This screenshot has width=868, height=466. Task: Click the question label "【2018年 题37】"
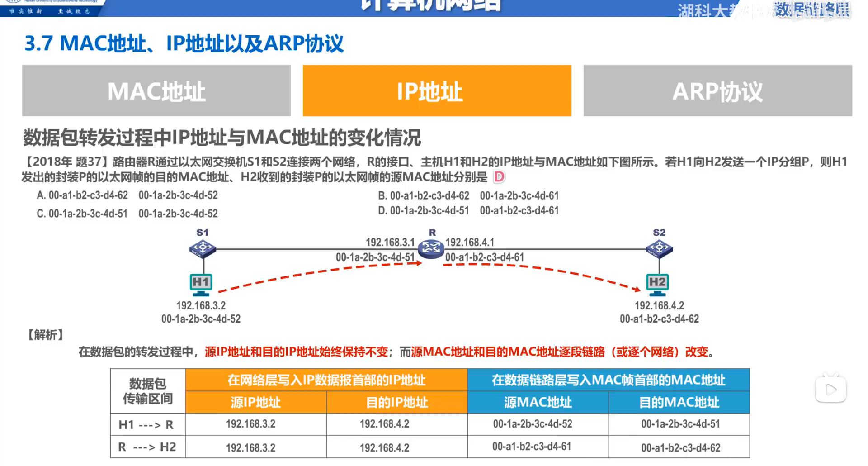tap(67, 162)
